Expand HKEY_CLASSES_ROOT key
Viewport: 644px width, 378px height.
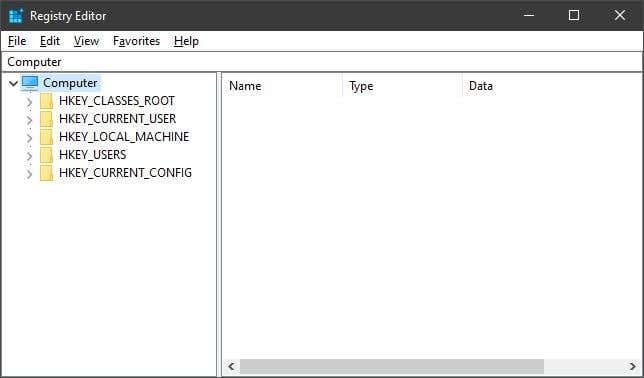(29, 101)
